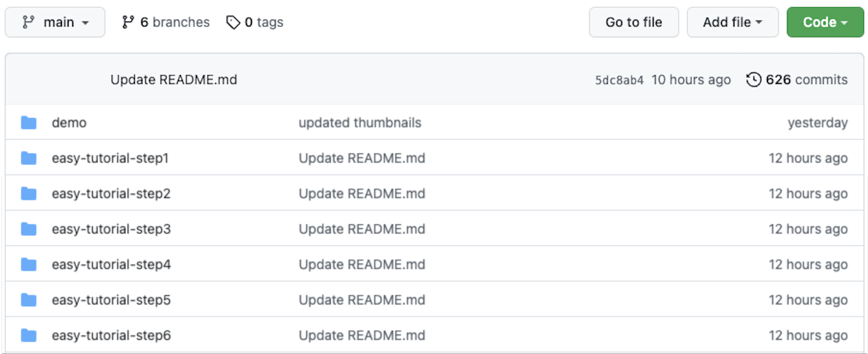Image resolution: width=868 pixels, height=354 pixels.
Task: Click the easy-tutorial-step1 folder icon
Action: pyautogui.click(x=29, y=158)
